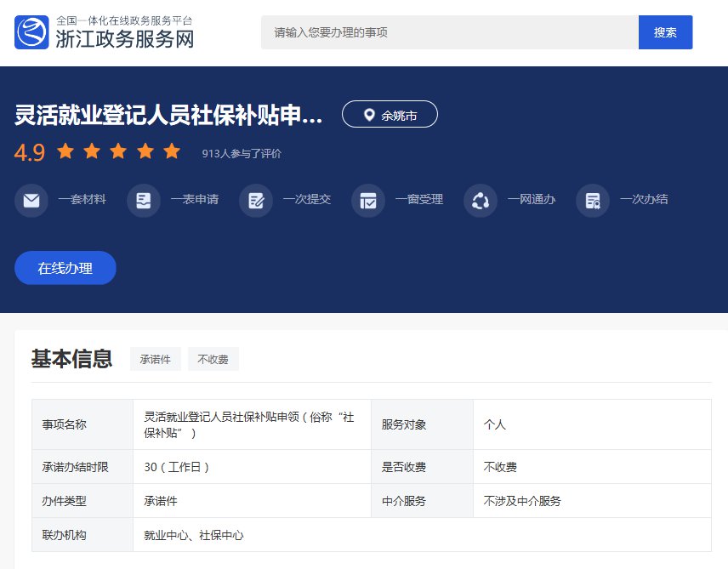Click the 一网通办 network icon
The height and width of the screenshot is (569, 728).
481,201
